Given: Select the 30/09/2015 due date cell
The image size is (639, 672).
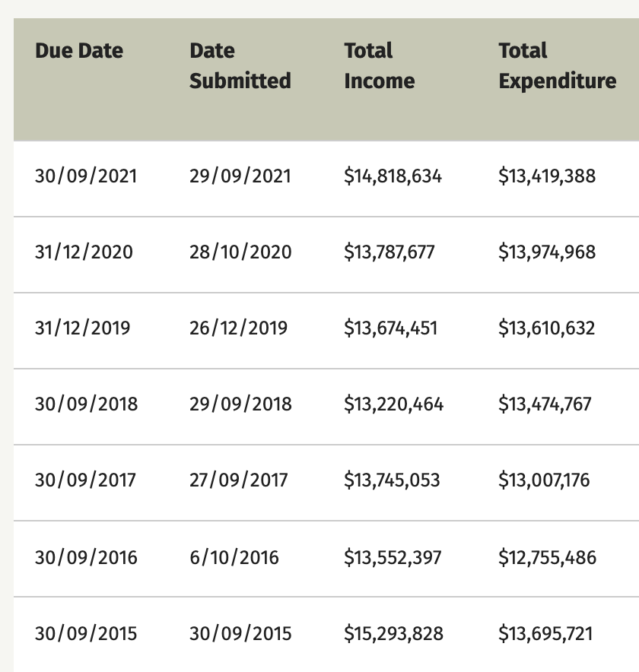Looking at the screenshot, I should pos(86,633).
